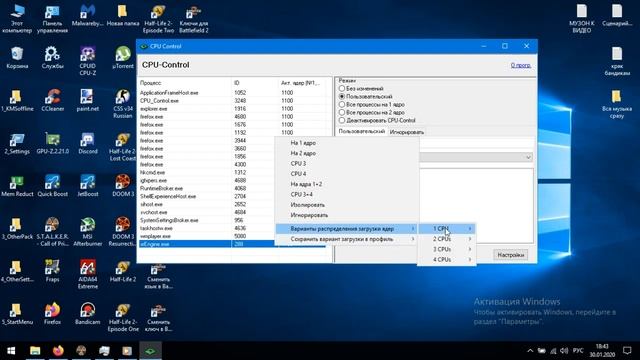
Task: Open the GPU-Z desktop shortcut
Action: tap(53, 143)
